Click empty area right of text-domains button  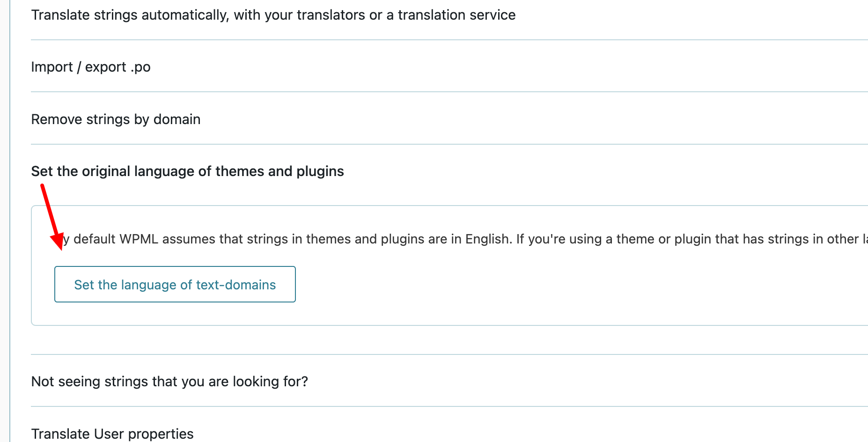515,285
